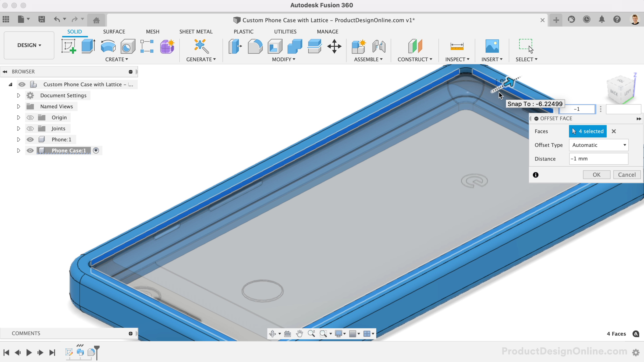Show the Origin folder
Viewport: 644px width, 362px height.
pyautogui.click(x=30, y=117)
